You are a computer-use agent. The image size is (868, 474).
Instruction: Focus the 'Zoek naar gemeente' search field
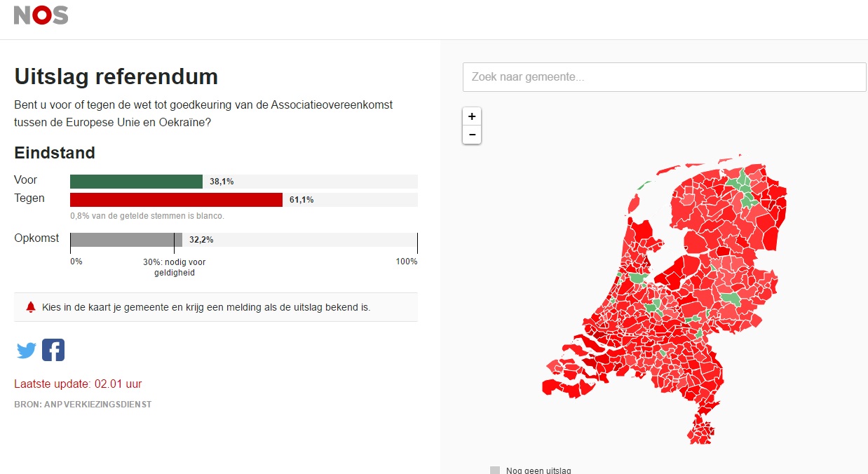pyautogui.click(x=664, y=77)
